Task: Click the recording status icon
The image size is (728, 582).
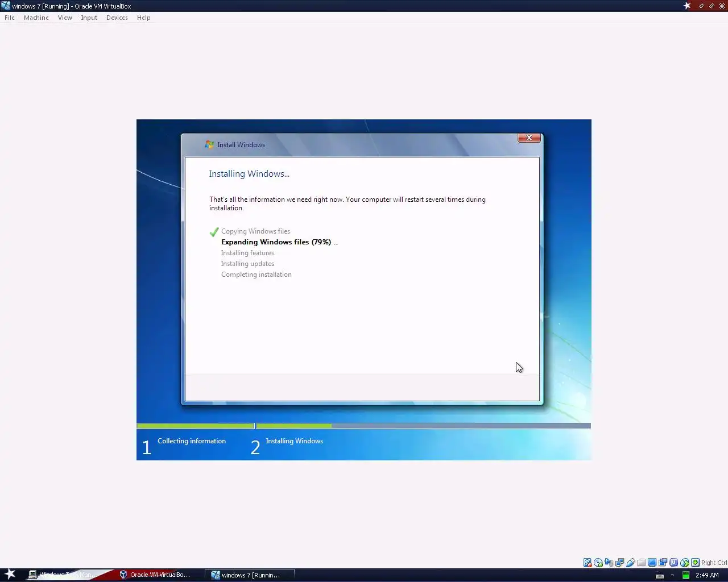Action: 663,563
